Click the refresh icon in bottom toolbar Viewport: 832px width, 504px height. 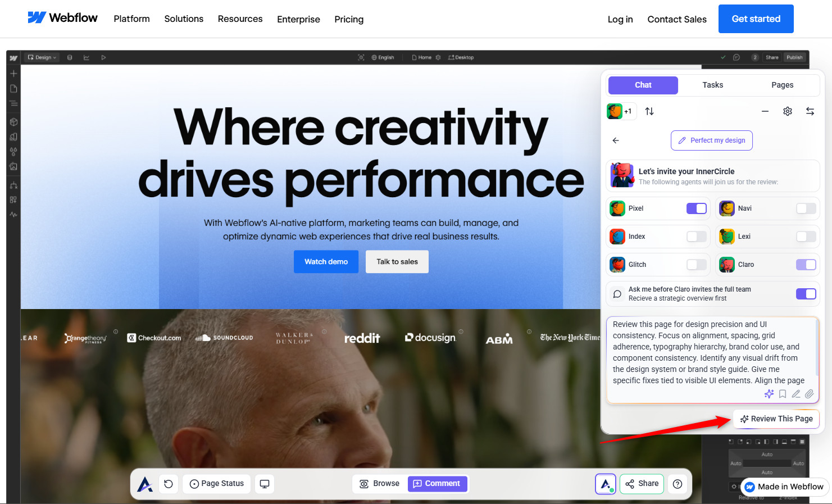[x=169, y=484]
